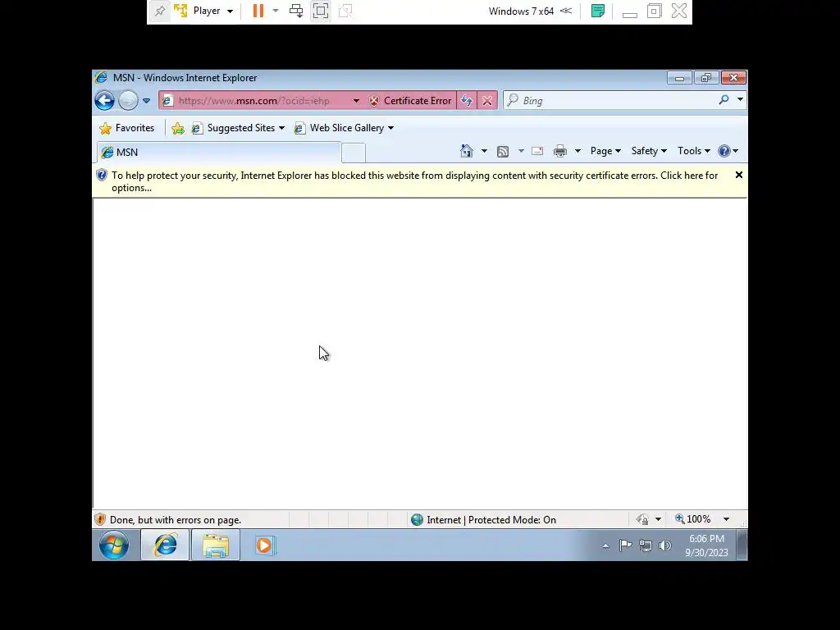Viewport: 840px width, 630px height.
Task: Click the Home page house icon
Action: tap(467, 151)
